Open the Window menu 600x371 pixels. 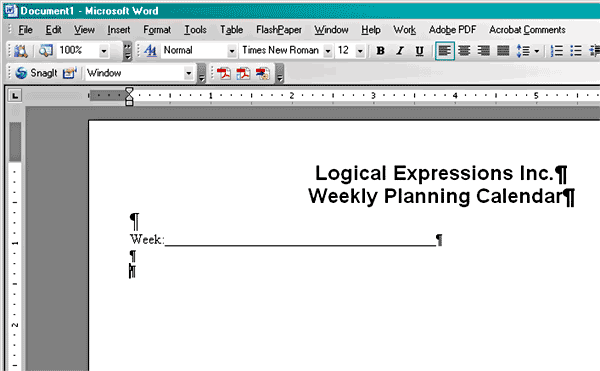[x=331, y=30]
